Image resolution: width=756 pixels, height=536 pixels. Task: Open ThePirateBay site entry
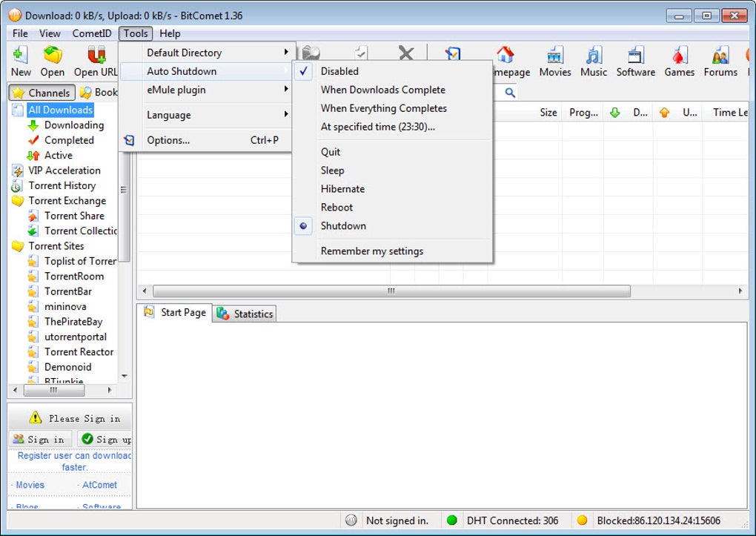click(x=73, y=321)
